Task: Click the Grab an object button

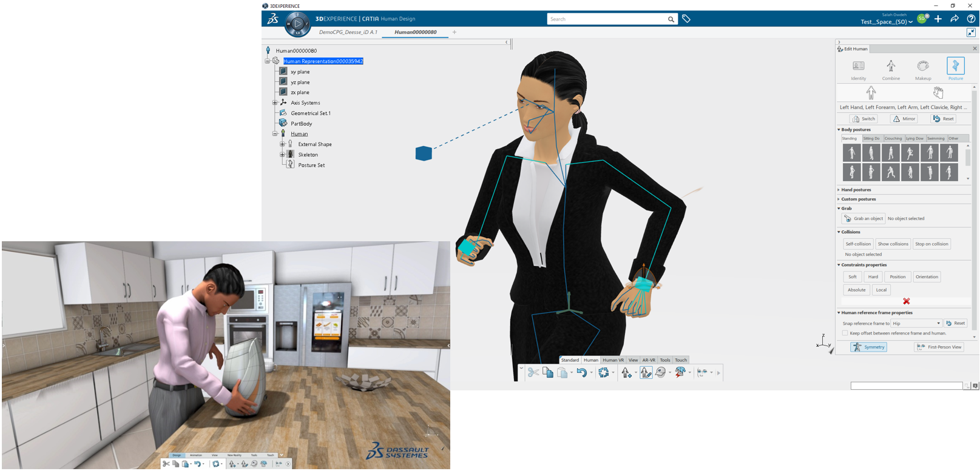Action: point(863,219)
